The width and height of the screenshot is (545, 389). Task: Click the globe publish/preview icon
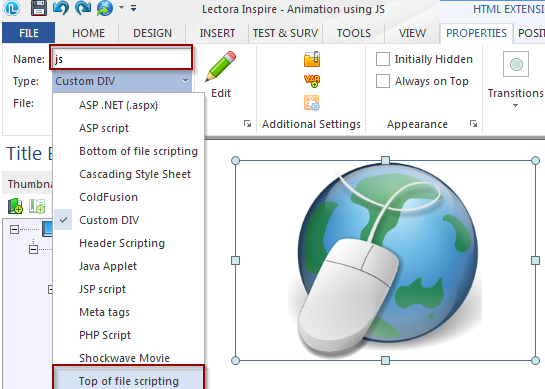tap(105, 8)
